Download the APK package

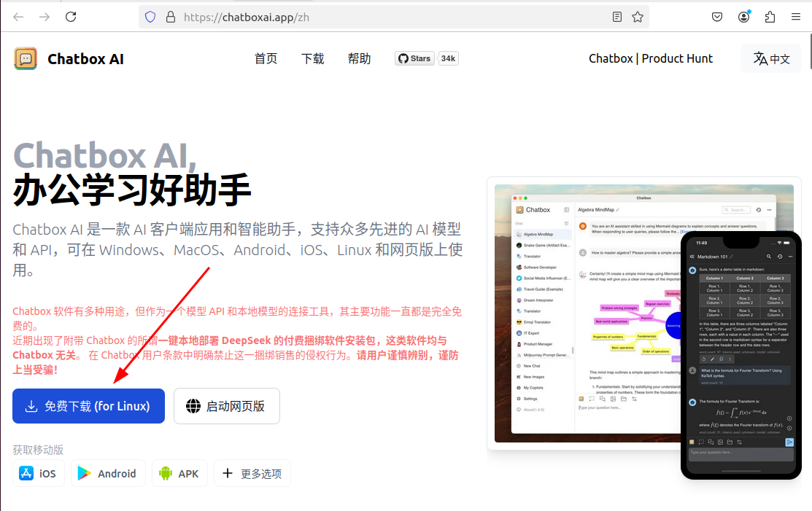[x=179, y=473]
